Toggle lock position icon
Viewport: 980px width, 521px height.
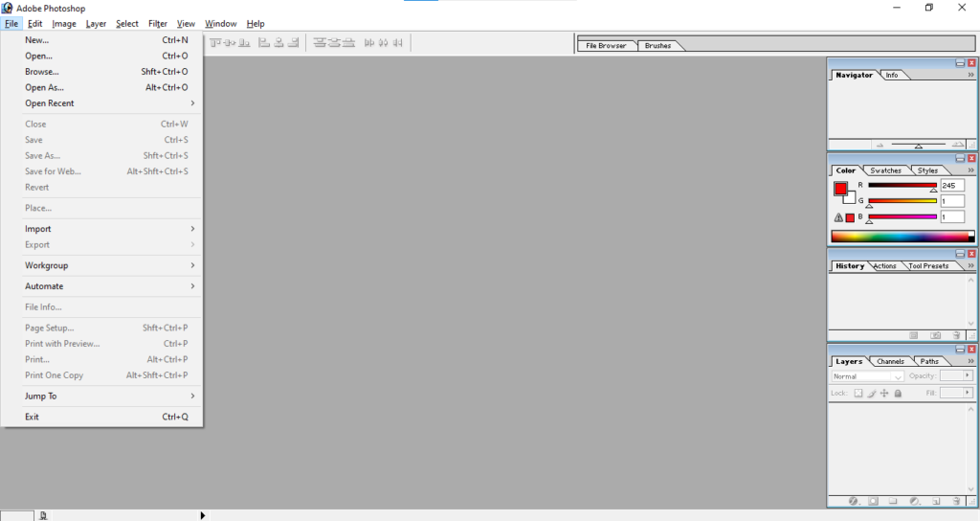[x=884, y=394]
